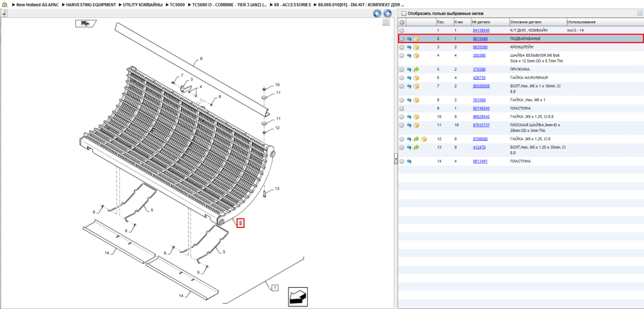This screenshot has height=309, width=644.
Task: Click box icon for part 86508568
Action: [417, 86]
